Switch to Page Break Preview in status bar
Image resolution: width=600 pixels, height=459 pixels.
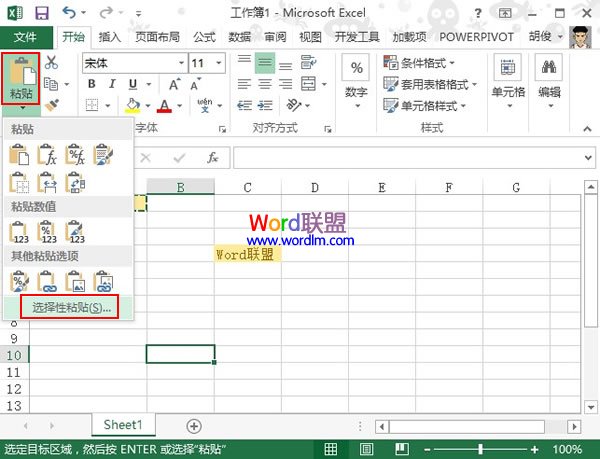pyautogui.click(x=402, y=449)
